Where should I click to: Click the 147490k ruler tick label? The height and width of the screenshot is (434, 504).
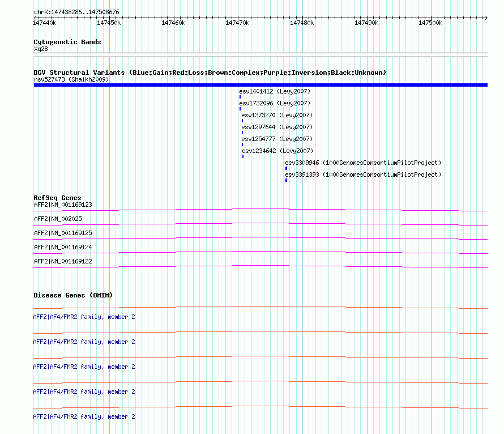366,23
